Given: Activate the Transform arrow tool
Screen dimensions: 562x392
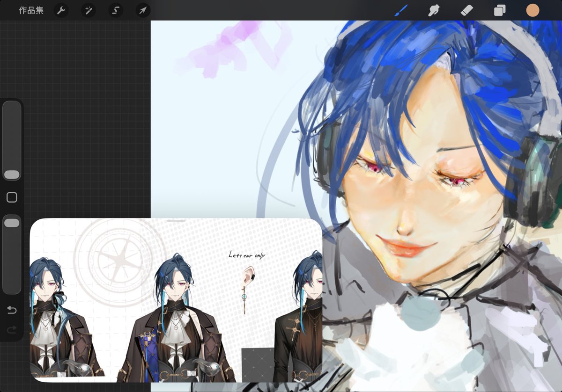Looking at the screenshot, I should click(x=143, y=10).
